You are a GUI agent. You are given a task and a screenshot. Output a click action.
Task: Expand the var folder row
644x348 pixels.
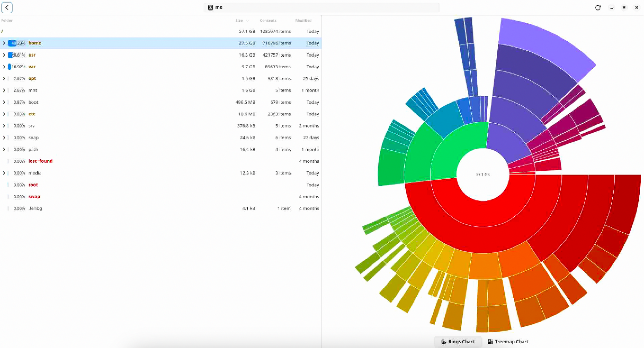[x=4, y=67]
